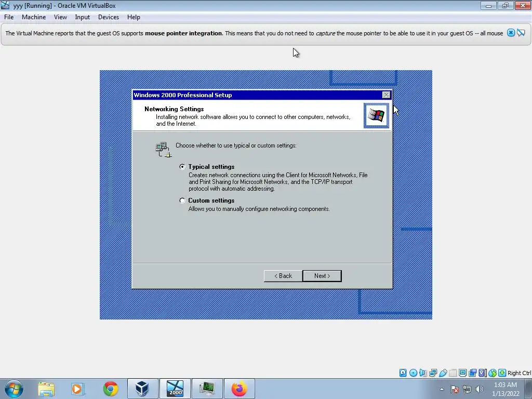This screenshot has width=532, height=399.
Task: Click the audio status icon in VirtualBox
Action: (423, 373)
